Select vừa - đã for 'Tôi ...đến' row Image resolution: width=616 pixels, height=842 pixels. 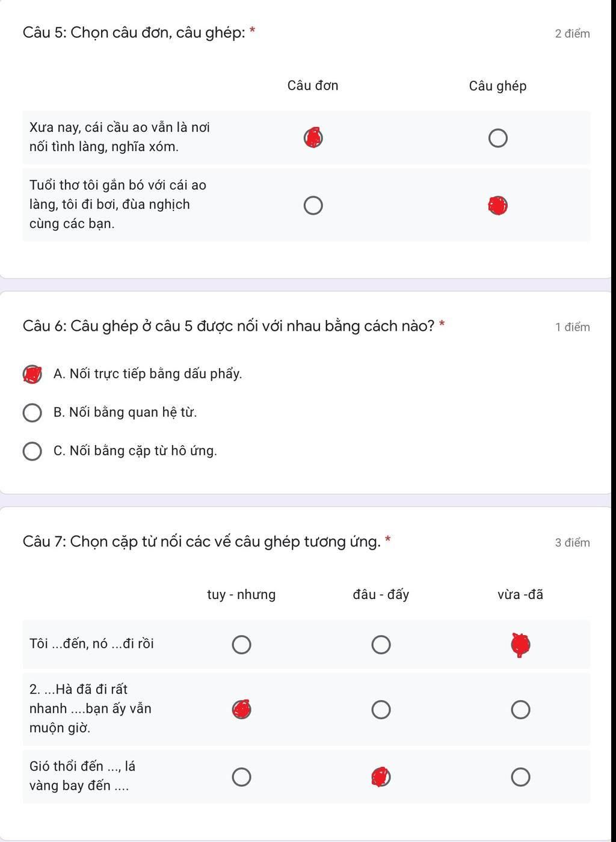pos(520,644)
